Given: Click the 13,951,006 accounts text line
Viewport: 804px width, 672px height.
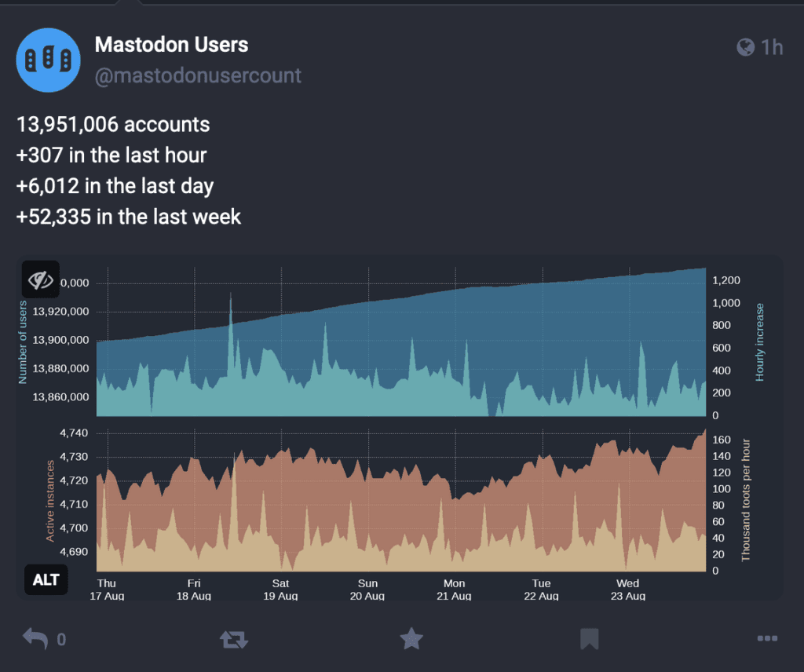Looking at the screenshot, I should [113, 125].
